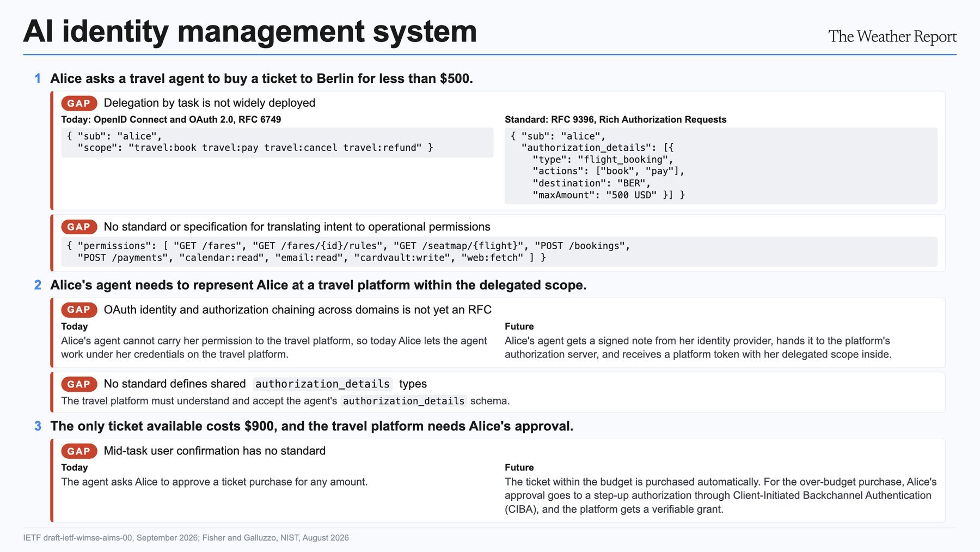Screen dimensions: 980x552
Task: Click the paragraph mentioning Client-Initiated Backchannel Authentication
Action: pyautogui.click(x=721, y=495)
